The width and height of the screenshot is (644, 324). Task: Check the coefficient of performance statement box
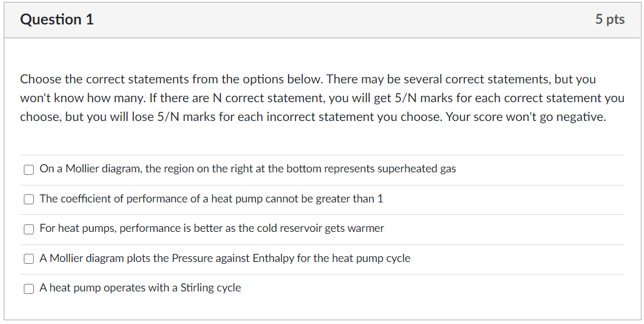tap(29, 199)
